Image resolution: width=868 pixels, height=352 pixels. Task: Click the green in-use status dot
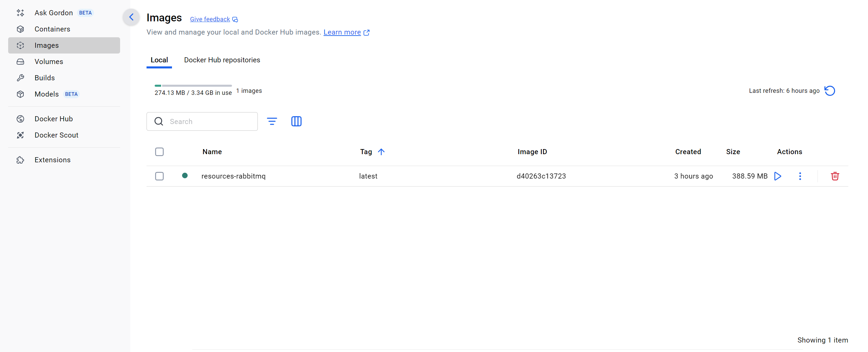click(x=185, y=175)
